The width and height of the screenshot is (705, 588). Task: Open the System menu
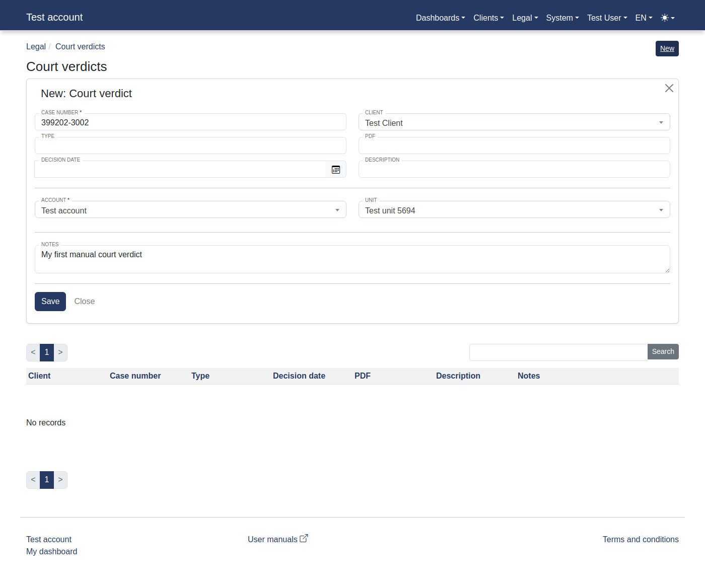pos(562,18)
